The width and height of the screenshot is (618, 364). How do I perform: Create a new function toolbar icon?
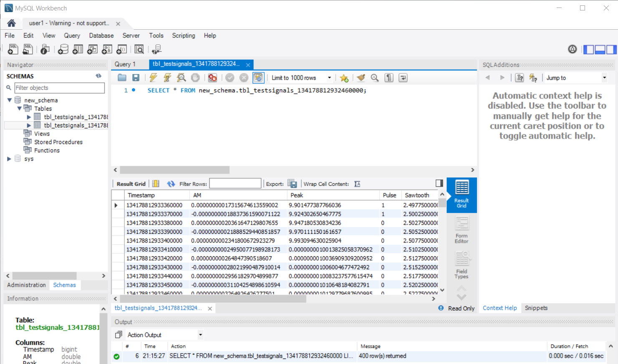pyautogui.click(x=122, y=49)
